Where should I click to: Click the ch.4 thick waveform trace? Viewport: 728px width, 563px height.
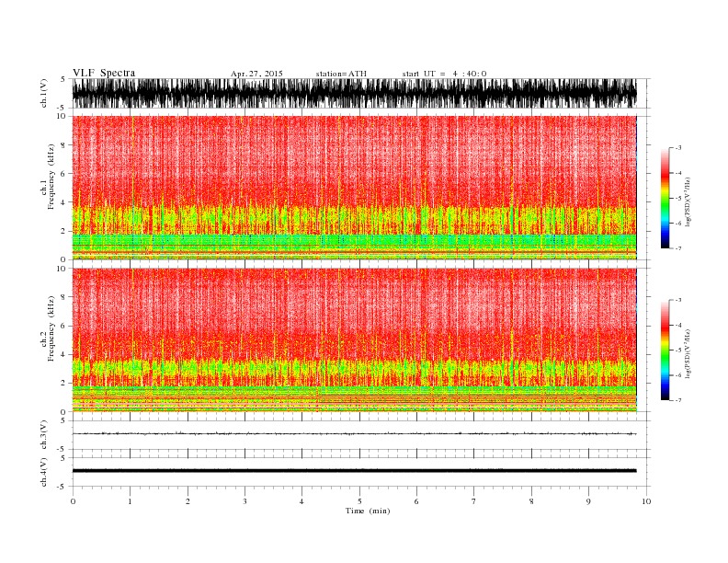(x=354, y=471)
